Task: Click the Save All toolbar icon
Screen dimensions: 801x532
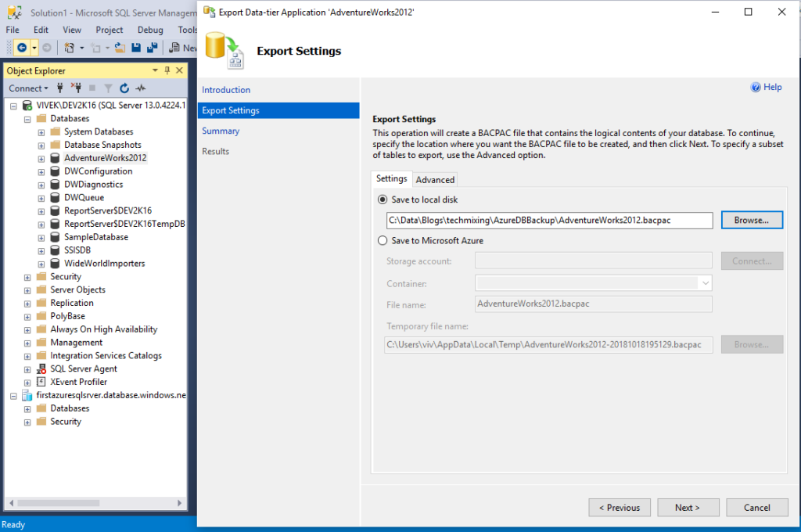Action: tap(153, 47)
